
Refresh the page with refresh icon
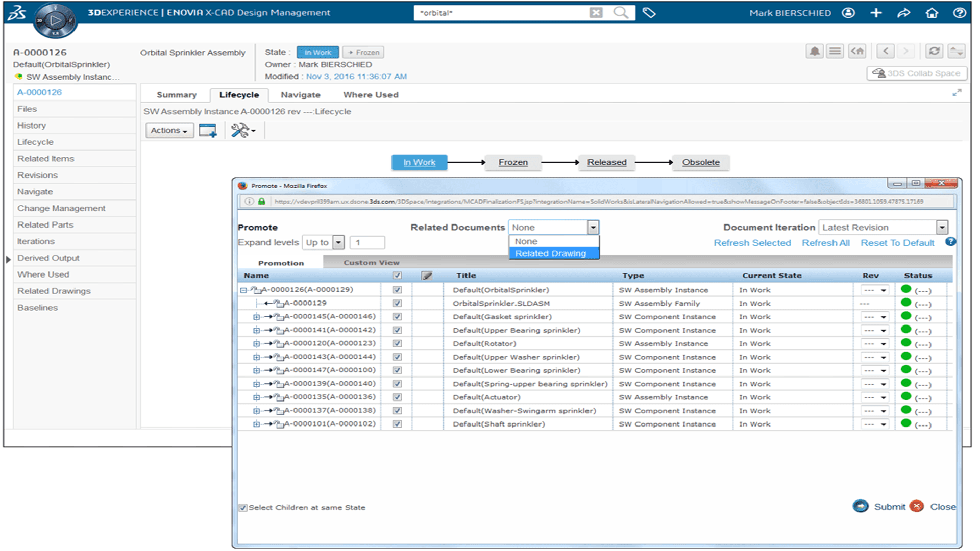pos(934,52)
